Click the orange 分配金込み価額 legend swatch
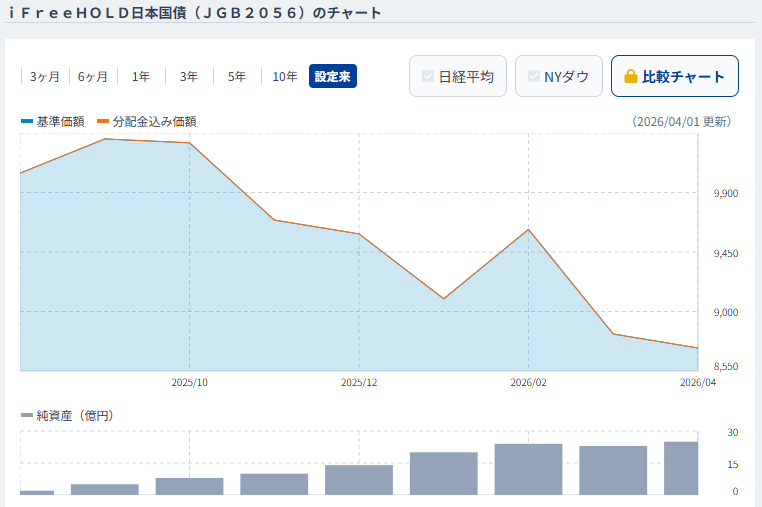Viewport: 762px width, 507px height. [103, 121]
